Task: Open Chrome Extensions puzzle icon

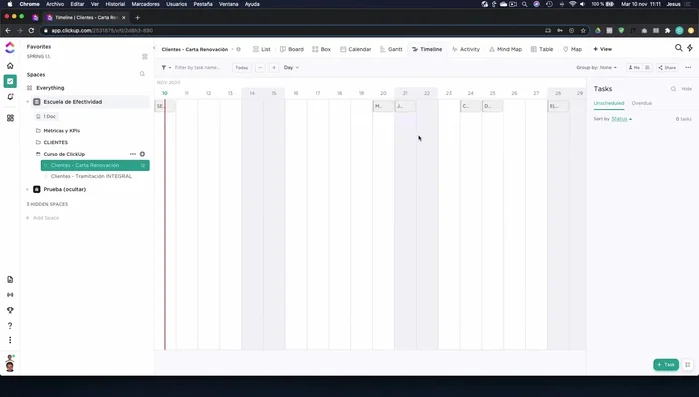Action: point(667,30)
